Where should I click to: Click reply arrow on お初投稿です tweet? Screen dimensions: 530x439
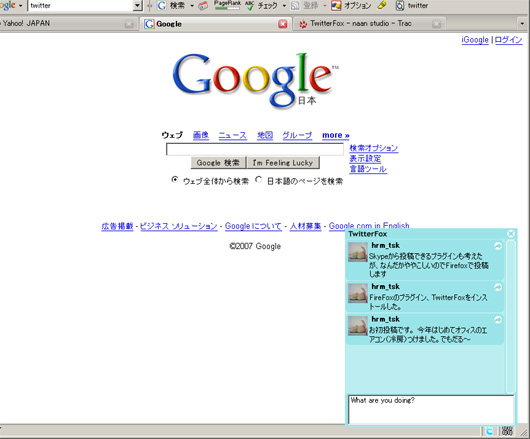pyautogui.click(x=498, y=320)
